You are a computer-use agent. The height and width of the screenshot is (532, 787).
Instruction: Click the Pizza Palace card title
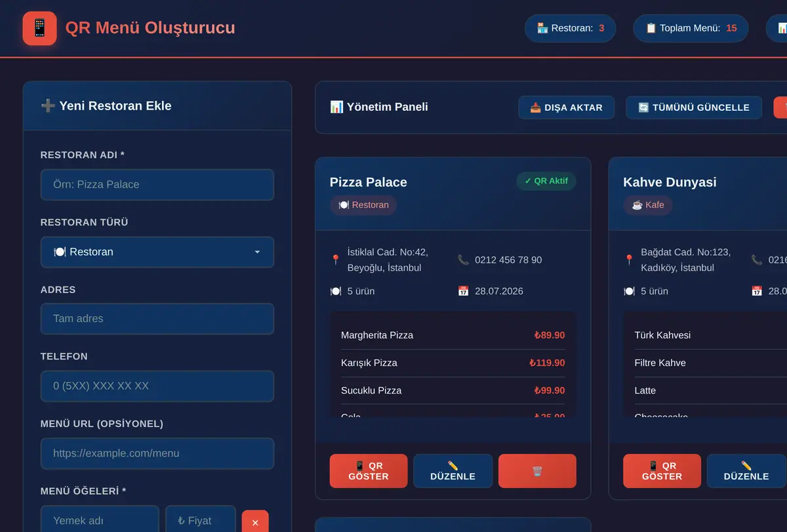pyautogui.click(x=369, y=182)
